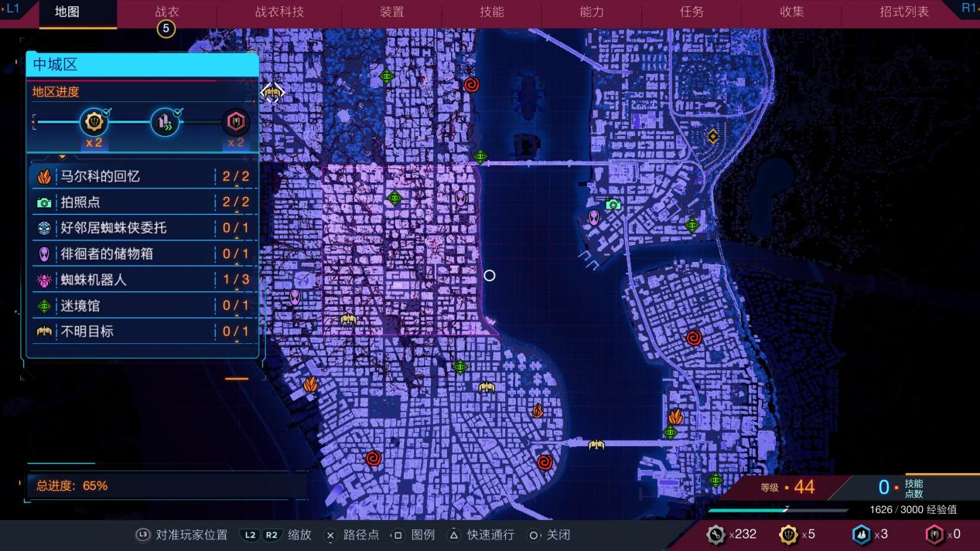Click the 1626 / 3000 经验值 text

point(913,509)
